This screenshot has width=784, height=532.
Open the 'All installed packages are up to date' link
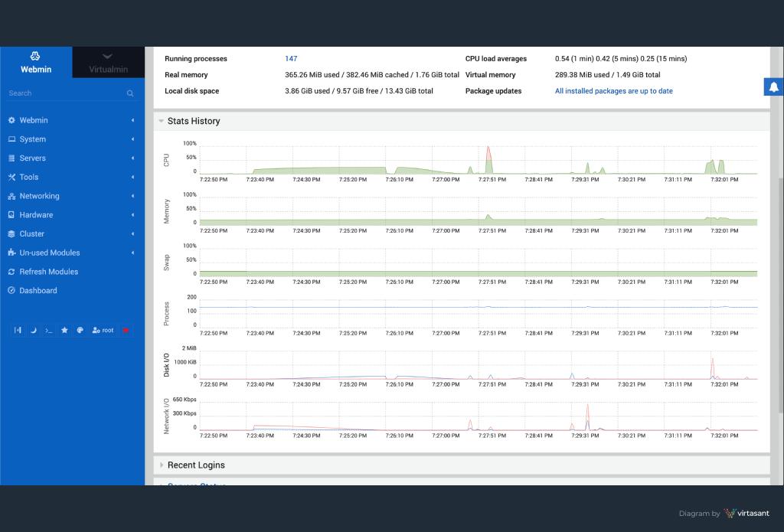(613, 91)
